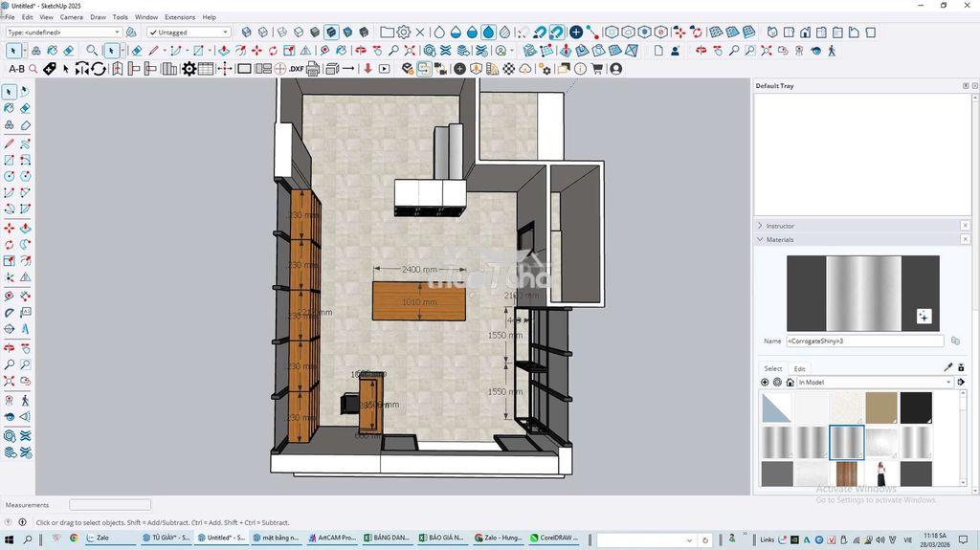Toggle the highlighted magnet snapping icon
This screenshot has height=550, width=980.
556,32
